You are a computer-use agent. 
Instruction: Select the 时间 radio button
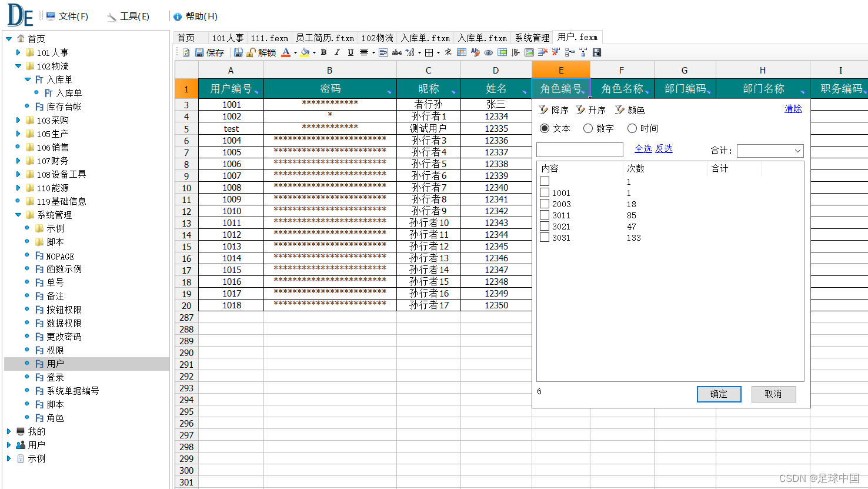coord(632,128)
